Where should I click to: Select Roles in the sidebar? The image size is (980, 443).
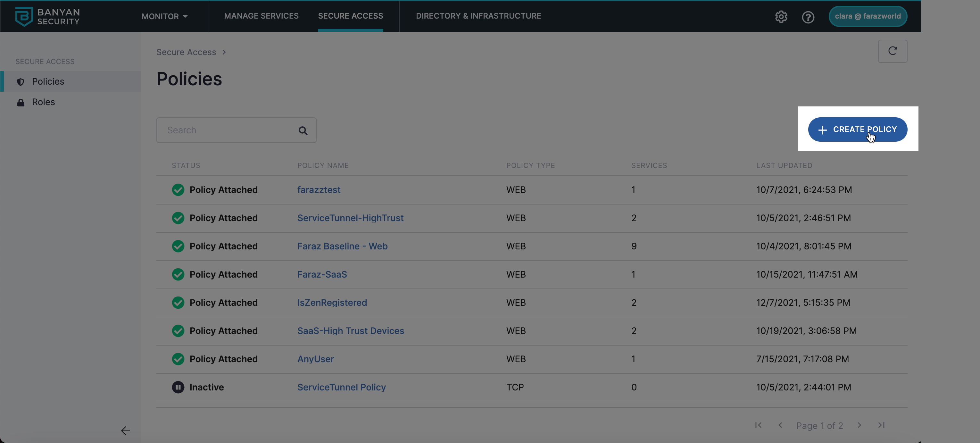[x=43, y=102]
